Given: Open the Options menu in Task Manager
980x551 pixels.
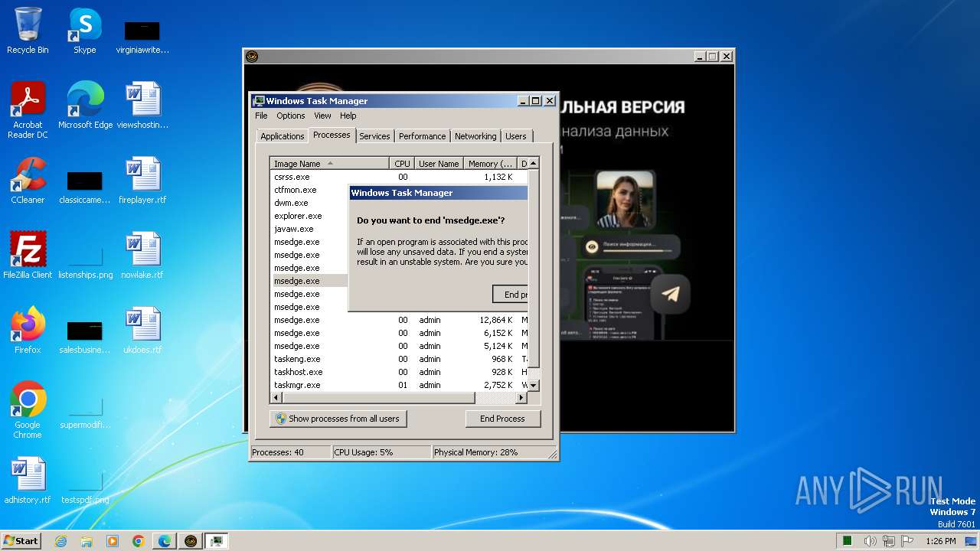Looking at the screenshot, I should point(291,116).
